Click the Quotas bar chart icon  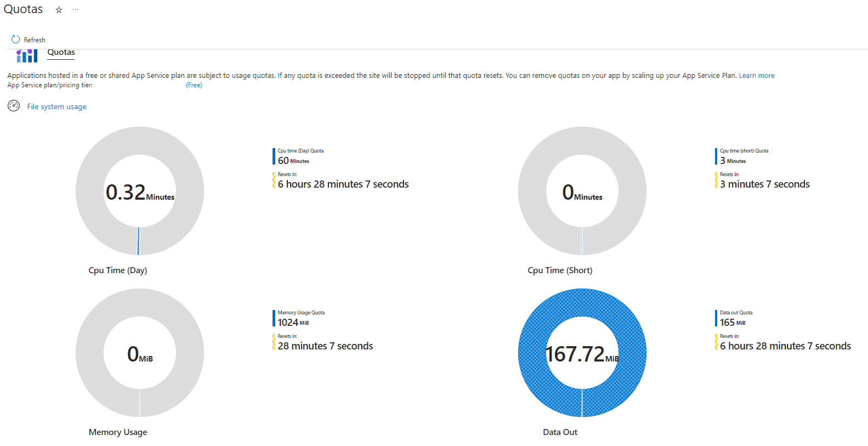[x=27, y=55]
